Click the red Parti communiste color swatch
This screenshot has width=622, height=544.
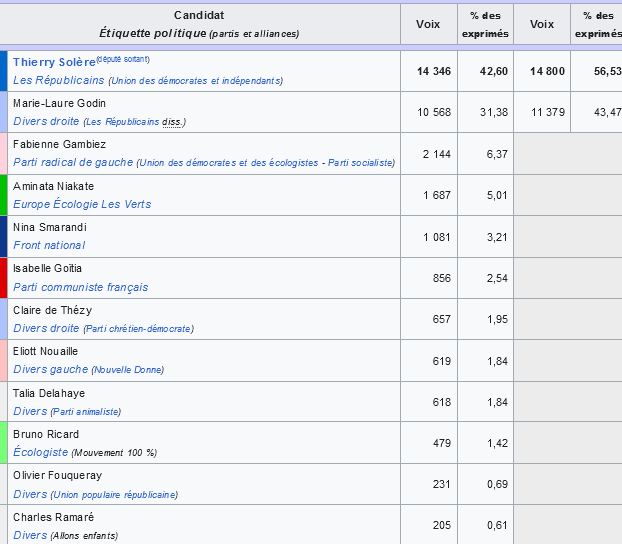click(4, 278)
